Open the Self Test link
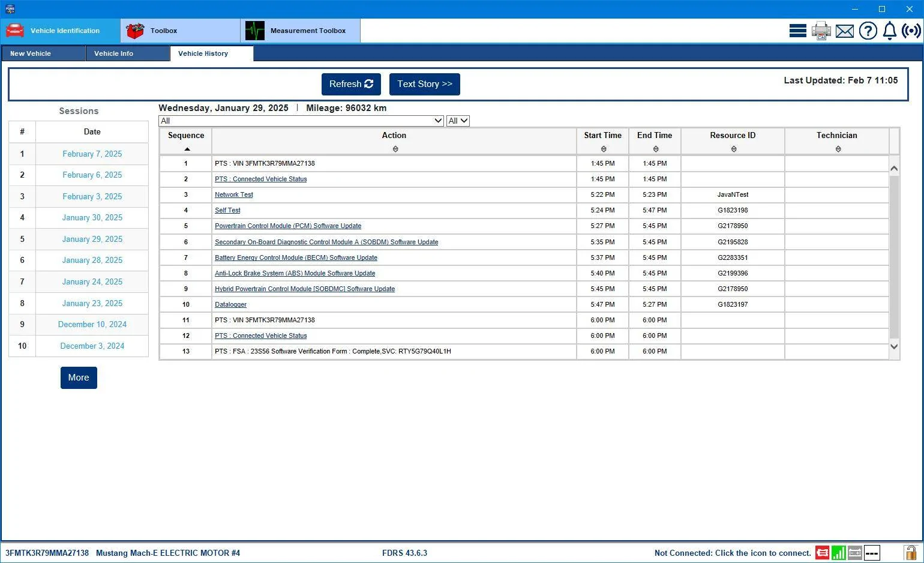924x563 pixels. coord(227,210)
